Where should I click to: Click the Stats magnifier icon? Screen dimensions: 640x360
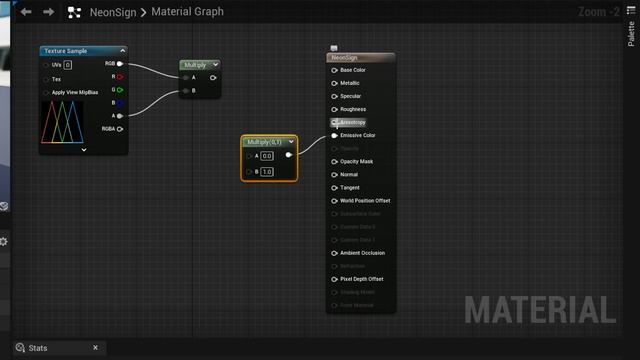click(x=20, y=348)
